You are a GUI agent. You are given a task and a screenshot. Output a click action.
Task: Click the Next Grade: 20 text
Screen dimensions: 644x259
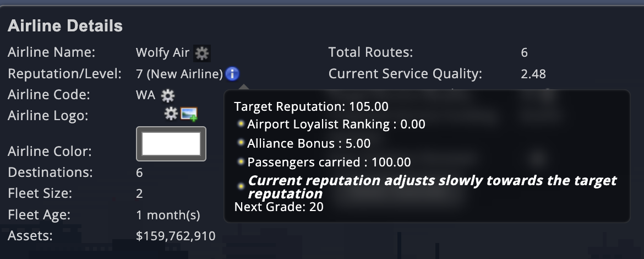279,207
